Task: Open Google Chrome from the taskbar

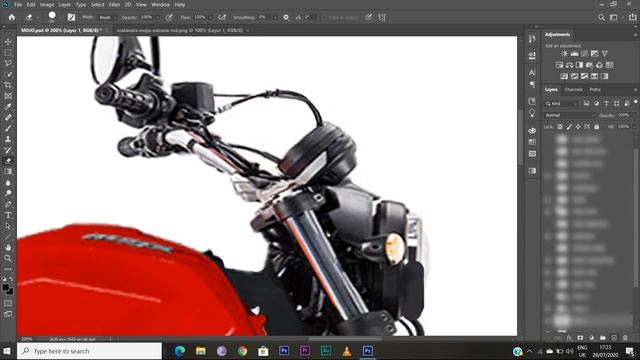Action: point(242,351)
